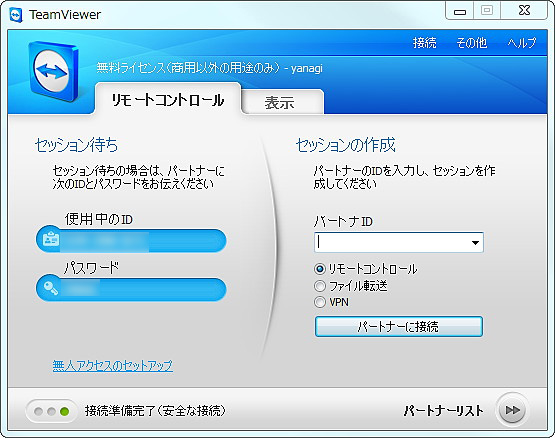Viewport: 555px width, 438px height.
Task: Open the 接続 menu
Action: tap(424, 43)
